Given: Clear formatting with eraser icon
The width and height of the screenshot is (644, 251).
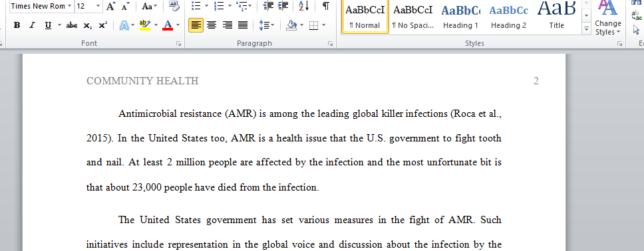Looking at the screenshot, I should click(174, 6).
